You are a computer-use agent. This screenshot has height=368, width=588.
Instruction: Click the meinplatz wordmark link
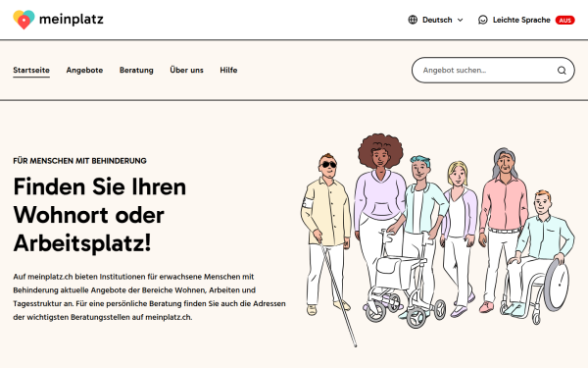tap(72, 20)
